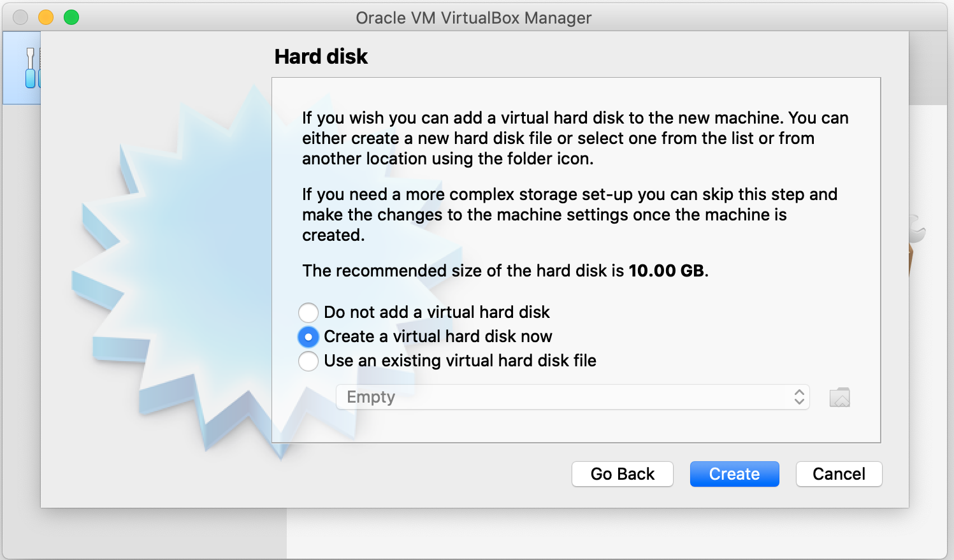The image size is (954, 560).
Task: Click the "Create a virtual hard disk now" label
Action: (x=438, y=336)
